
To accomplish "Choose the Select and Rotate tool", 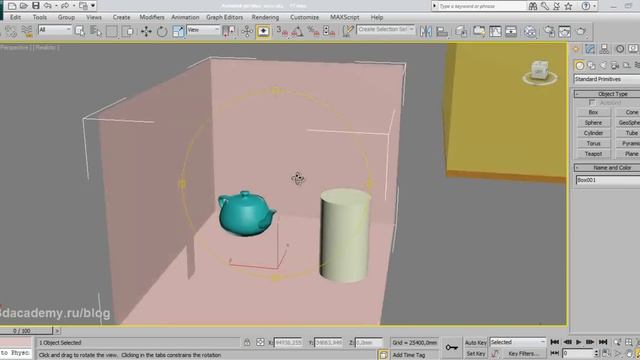I will (x=162, y=31).
